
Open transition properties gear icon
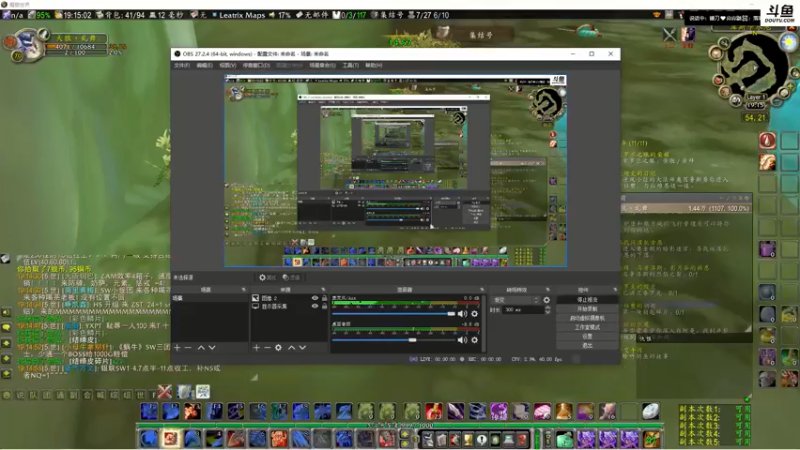tap(546, 300)
